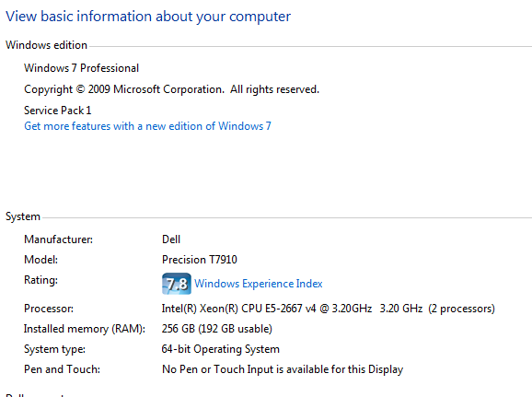
Task: Click the '64-bit Operating System' value
Action: [x=221, y=349]
